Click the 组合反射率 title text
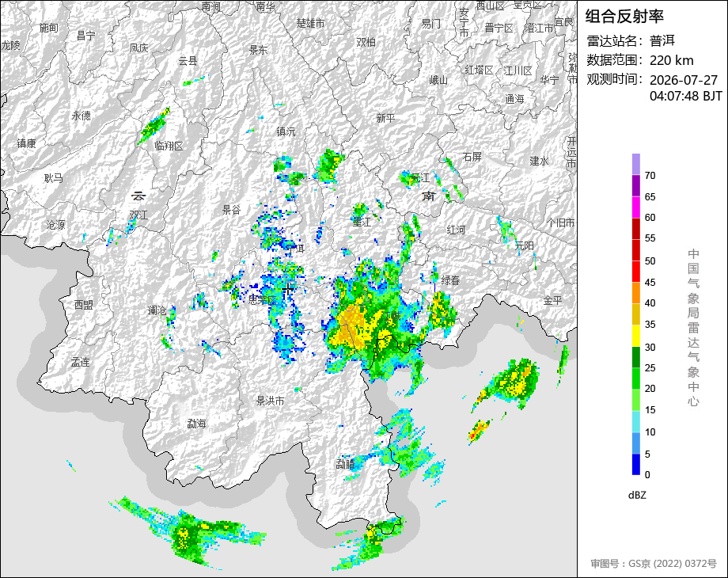This screenshot has height=578, width=728. click(624, 17)
